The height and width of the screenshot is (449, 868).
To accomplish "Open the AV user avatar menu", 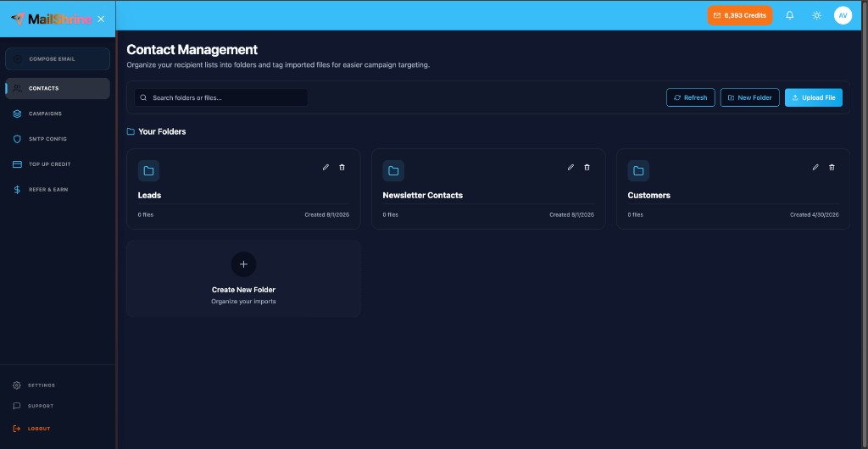I will click(x=843, y=15).
